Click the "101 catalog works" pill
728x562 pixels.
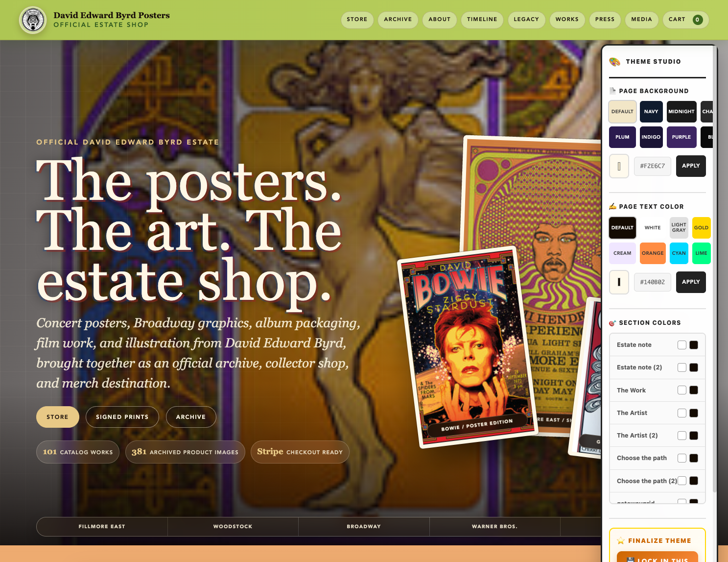coord(78,452)
